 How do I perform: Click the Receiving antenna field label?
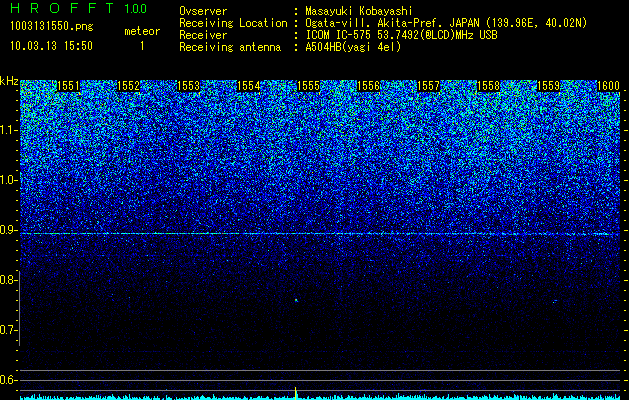click(x=230, y=47)
